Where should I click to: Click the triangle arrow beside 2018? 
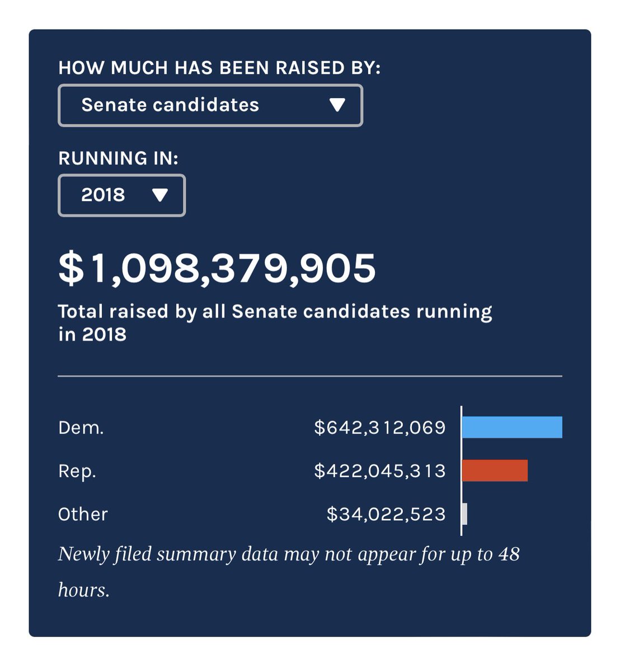pyautogui.click(x=160, y=195)
